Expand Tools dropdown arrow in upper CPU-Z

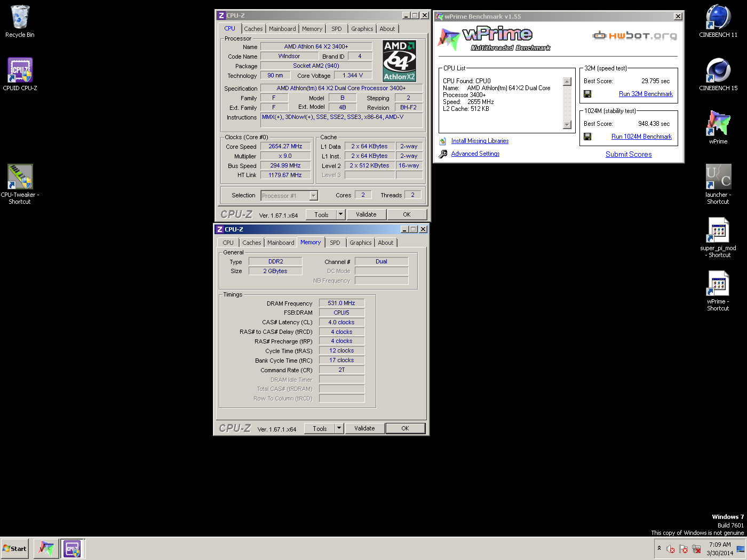click(340, 214)
